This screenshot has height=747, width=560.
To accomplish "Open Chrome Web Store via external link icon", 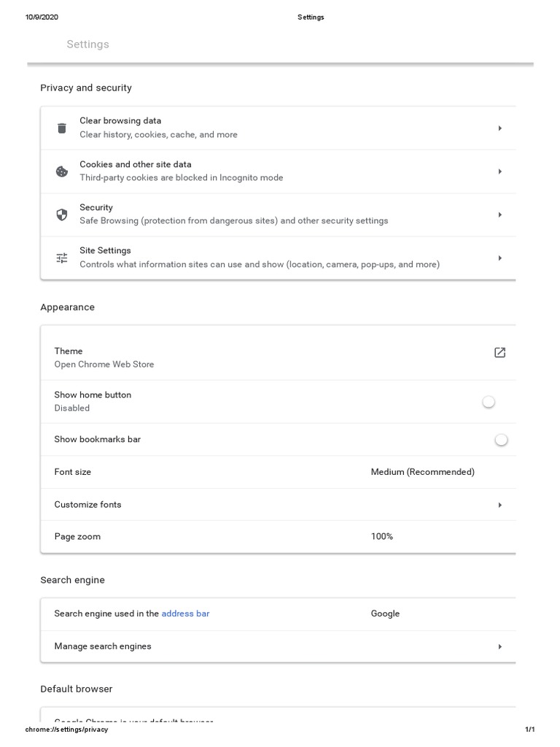I will pyautogui.click(x=499, y=353).
